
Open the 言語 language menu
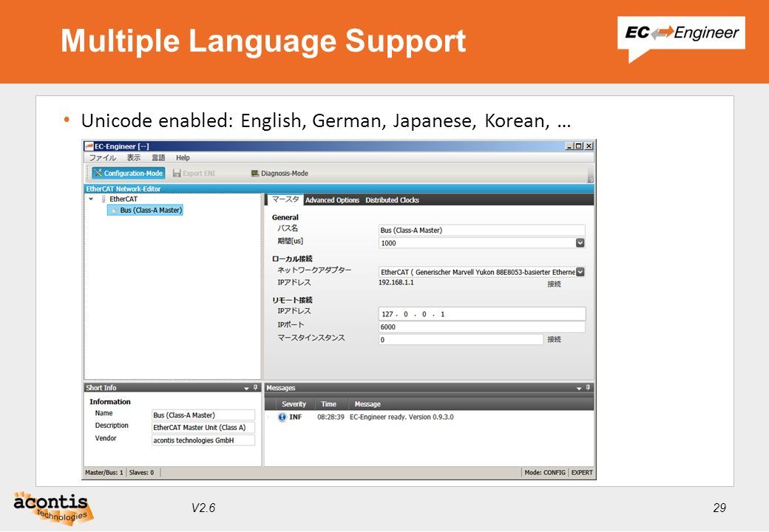coord(158,157)
